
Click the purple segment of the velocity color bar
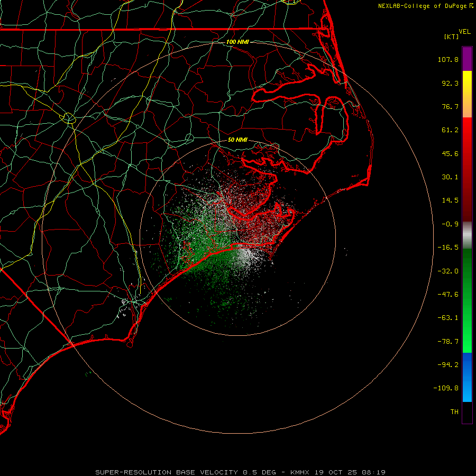[467, 59]
